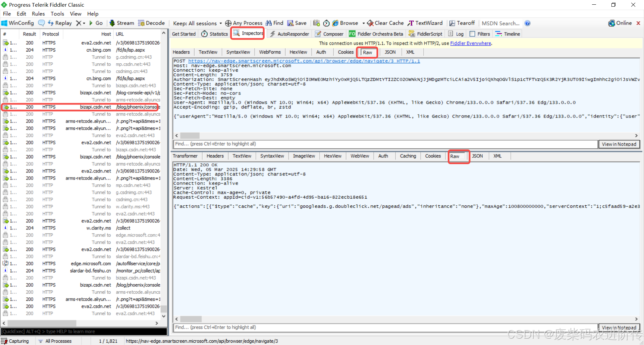The image size is (644, 345).
Task: Save sessions with the Save icon
Action: 297,23
